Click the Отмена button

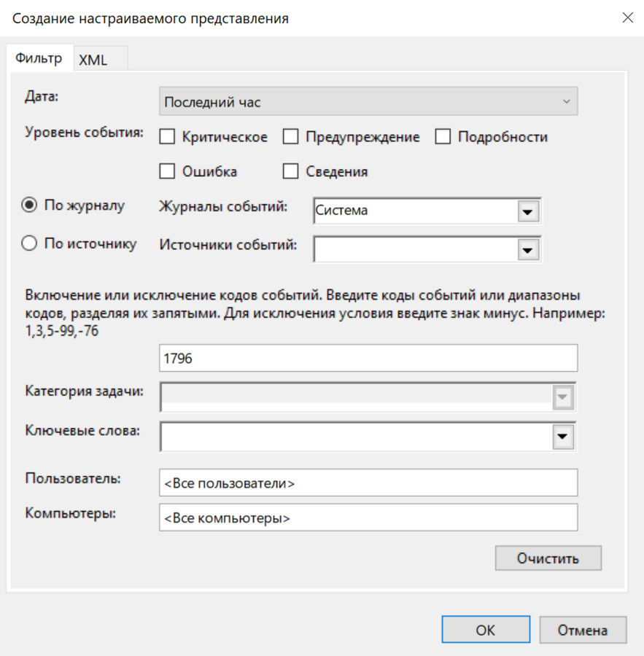583,630
